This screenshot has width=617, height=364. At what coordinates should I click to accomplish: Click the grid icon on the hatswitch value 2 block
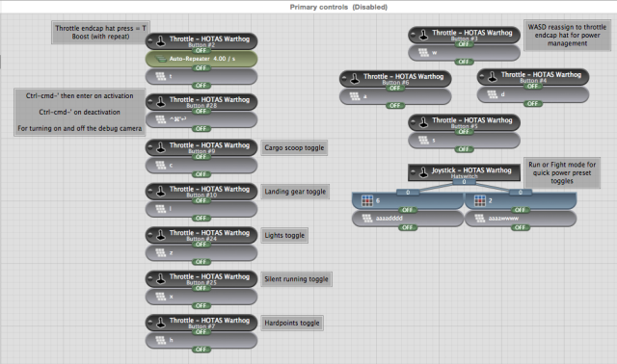click(480, 201)
